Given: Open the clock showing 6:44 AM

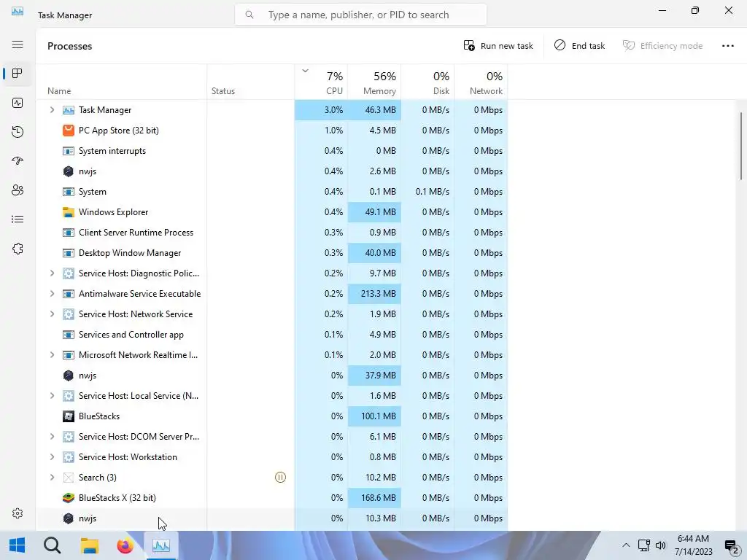Looking at the screenshot, I should tap(693, 545).
